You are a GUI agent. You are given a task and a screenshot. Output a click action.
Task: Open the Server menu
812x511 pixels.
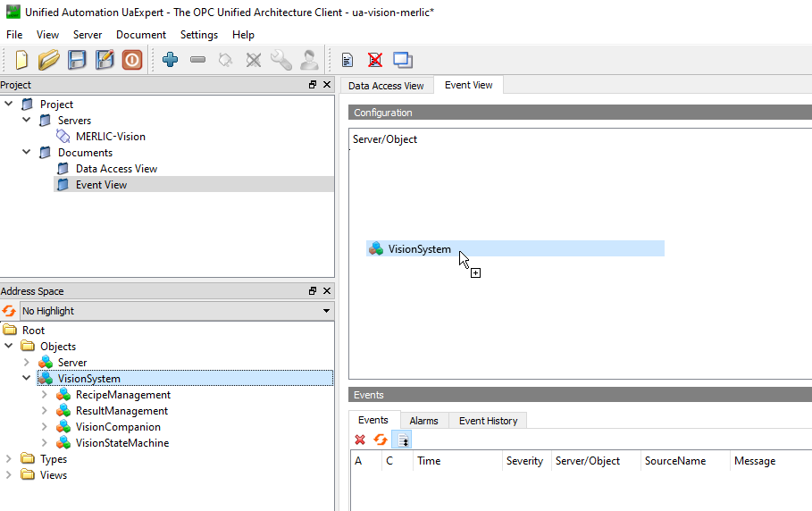[x=87, y=35]
